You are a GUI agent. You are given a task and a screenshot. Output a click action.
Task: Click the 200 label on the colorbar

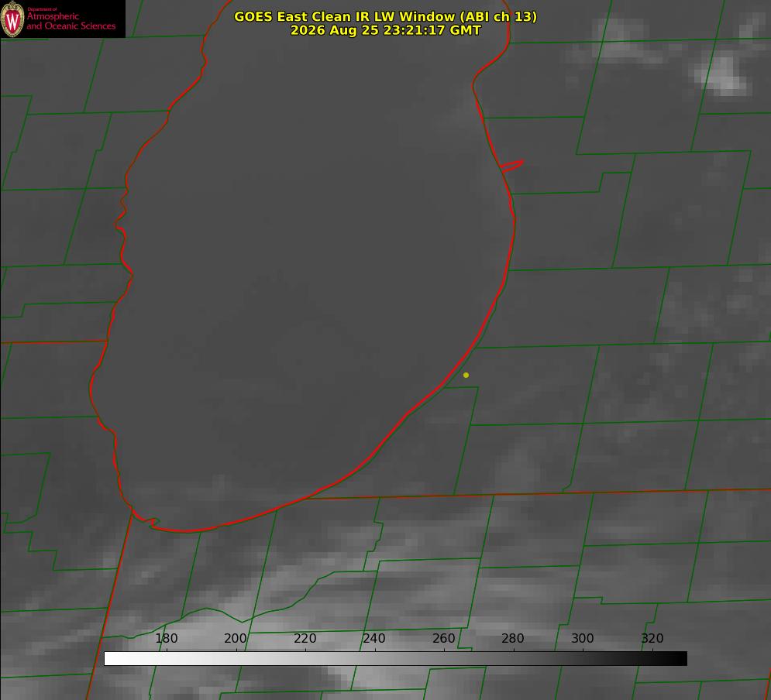coord(236,638)
